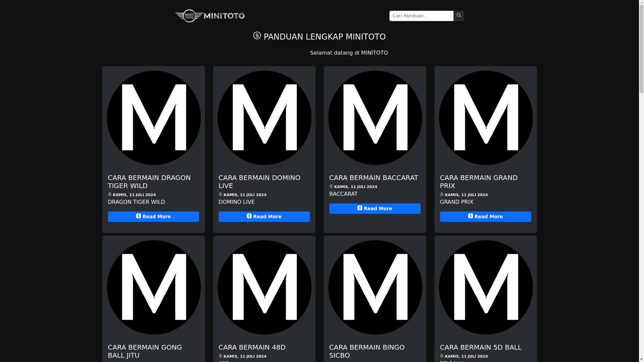644x362 pixels.
Task: Open the Grand Prix thumbnail image
Action: [486, 118]
